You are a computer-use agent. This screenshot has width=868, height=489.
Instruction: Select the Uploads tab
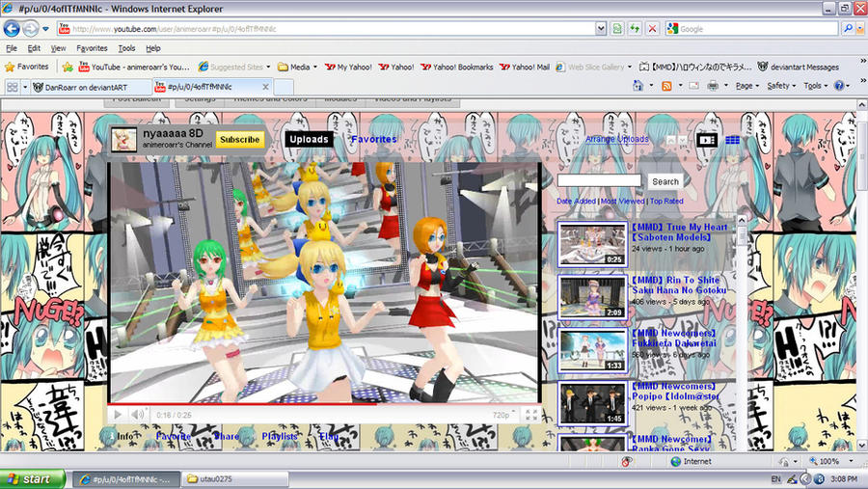pos(309,140)
